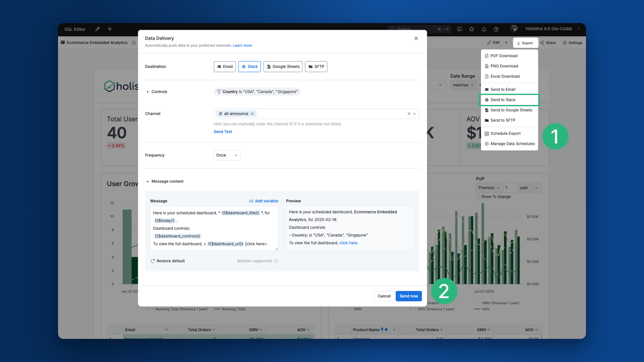Remove the all-announce channel tag
Screen dimensions: 644x362
(252, 114)
